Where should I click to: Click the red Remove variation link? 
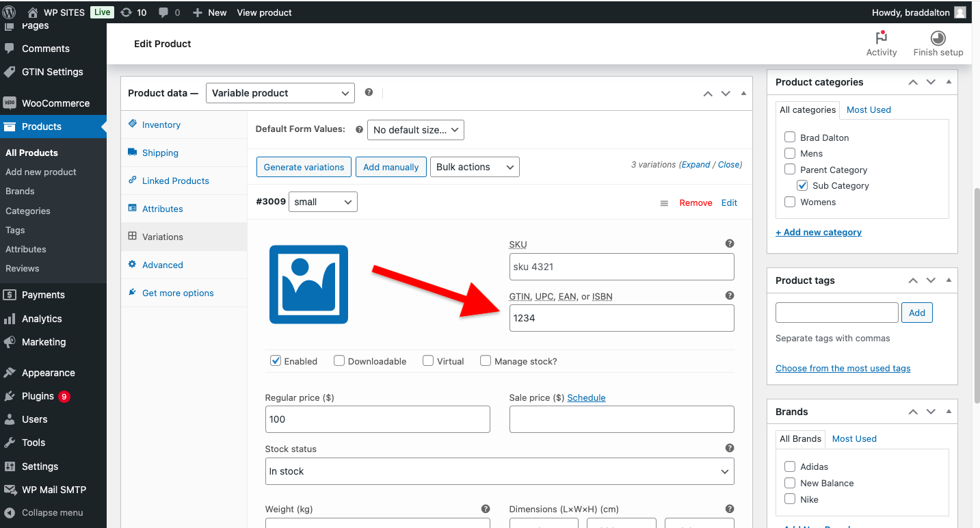[696, 203]
